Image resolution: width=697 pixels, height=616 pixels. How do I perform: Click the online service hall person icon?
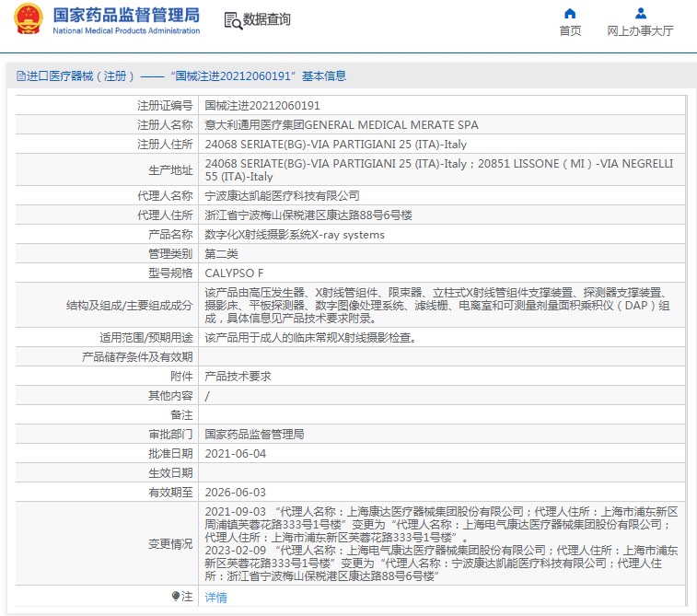pyautogui.click(x=641, y=13)
